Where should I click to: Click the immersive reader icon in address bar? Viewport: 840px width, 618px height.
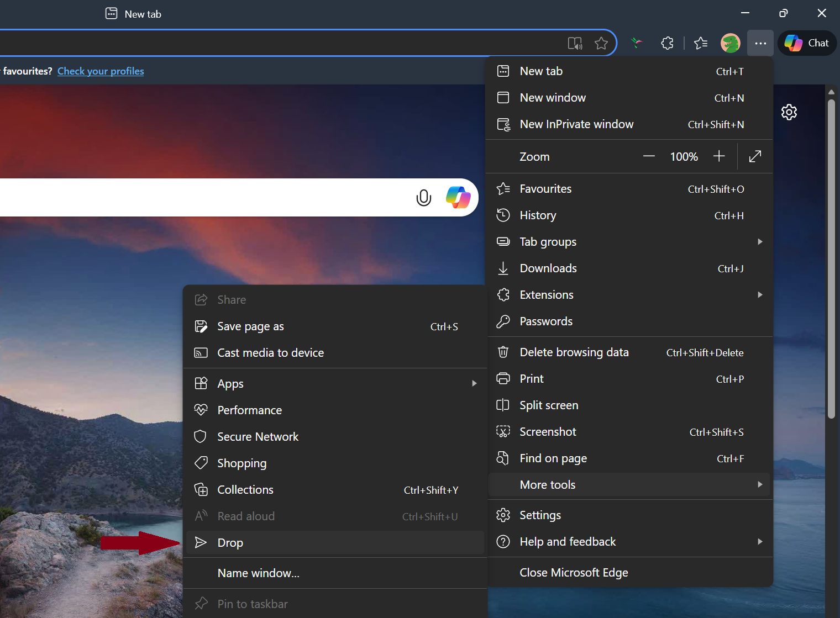tap(575, 43)
